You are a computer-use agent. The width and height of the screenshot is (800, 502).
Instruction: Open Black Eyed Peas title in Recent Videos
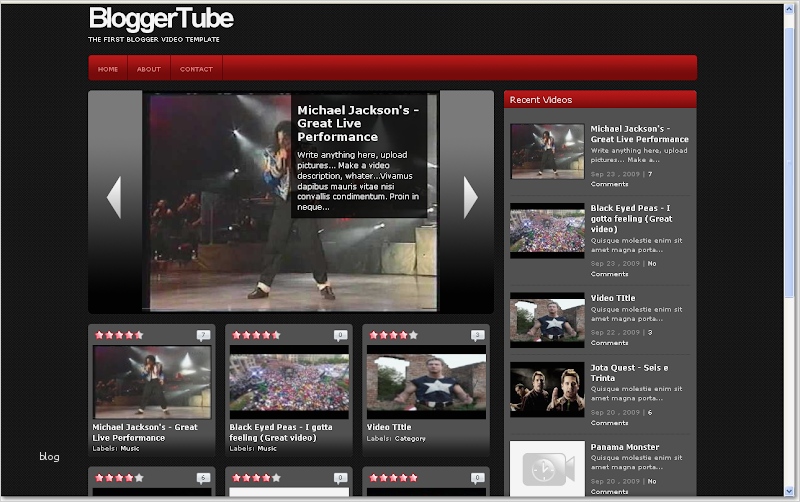632,219
